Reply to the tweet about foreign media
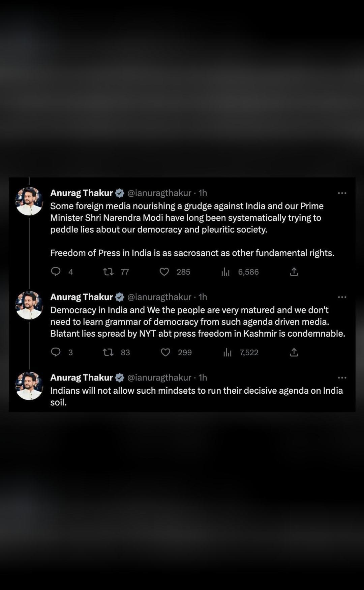The width and height of the screenshot is (364, 590). point(56,272)
